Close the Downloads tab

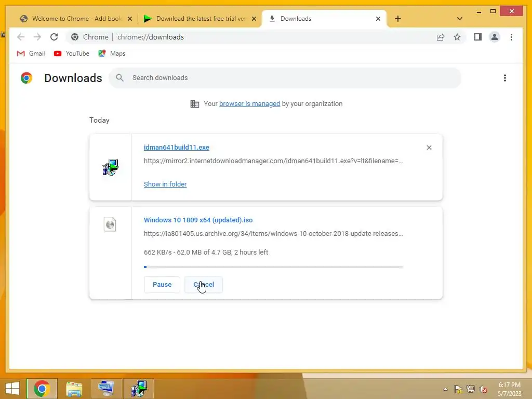point(378,19)
